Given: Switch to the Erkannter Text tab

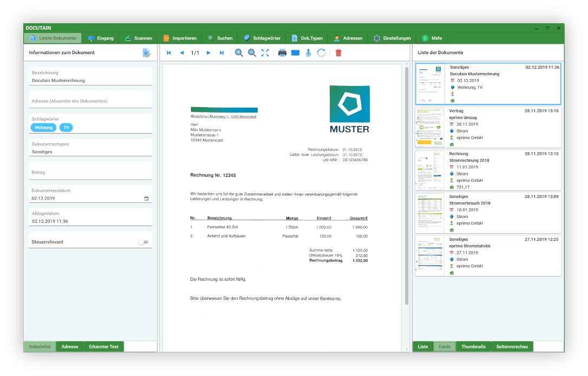Looking at the screenshot, I should 103,347.
